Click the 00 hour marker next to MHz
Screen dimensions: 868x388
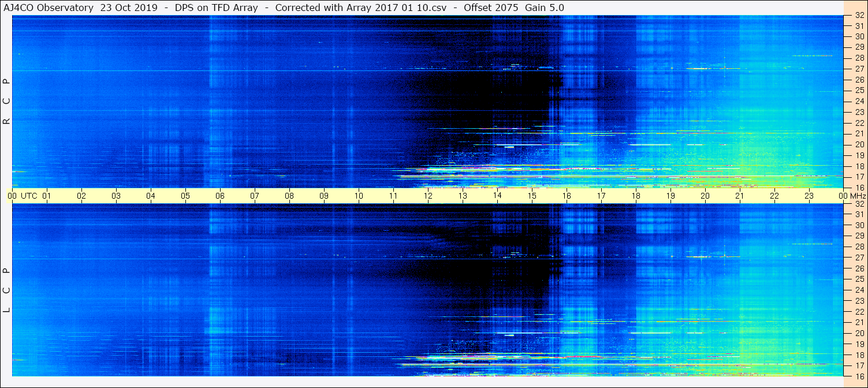844,196
